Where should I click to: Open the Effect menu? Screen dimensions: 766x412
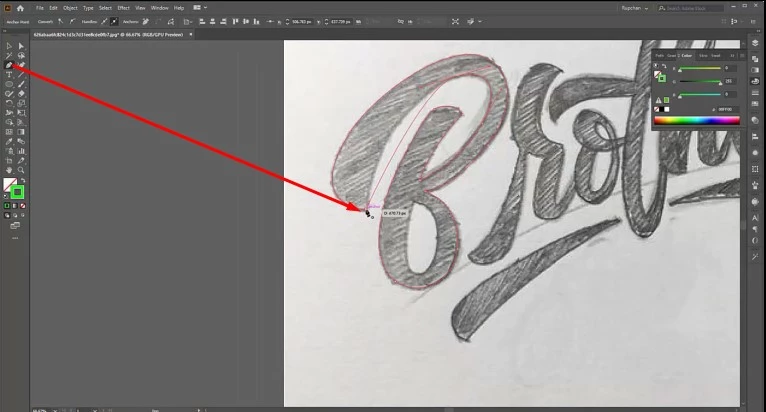(x=124, y=8)
